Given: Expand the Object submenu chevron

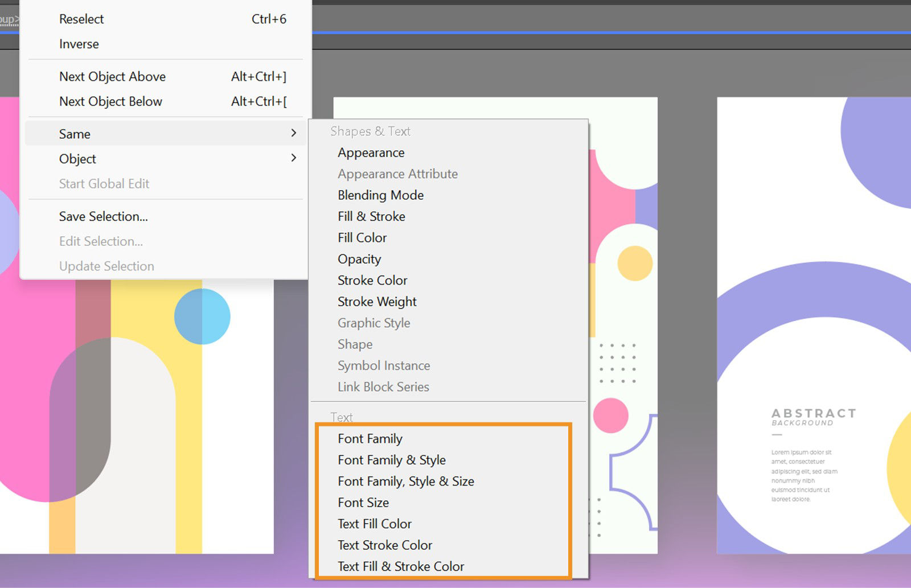Looking at the screenshot, I should tap(294, 158).
